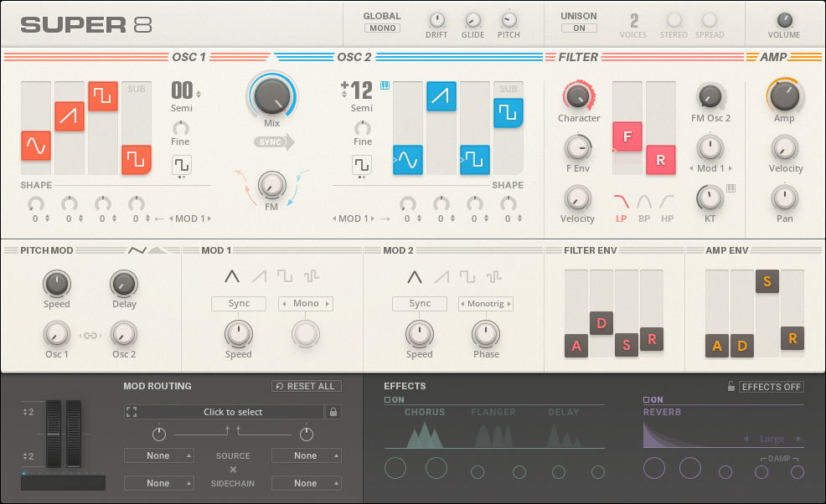Open the Mono mode dropdown in MOD 1
The image size is (826, 504).
(306, 304)
